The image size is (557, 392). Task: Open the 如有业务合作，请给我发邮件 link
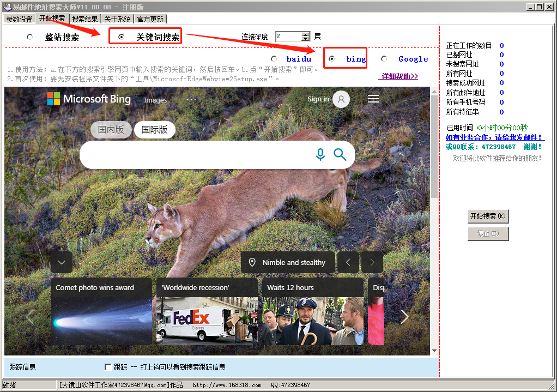click(494, 137)
